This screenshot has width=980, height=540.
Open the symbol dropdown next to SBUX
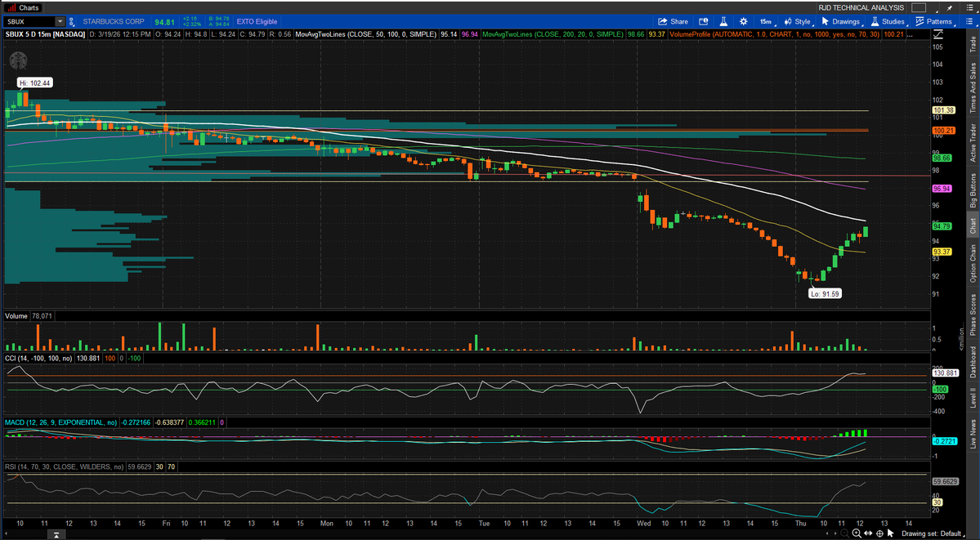pos(60,21)
